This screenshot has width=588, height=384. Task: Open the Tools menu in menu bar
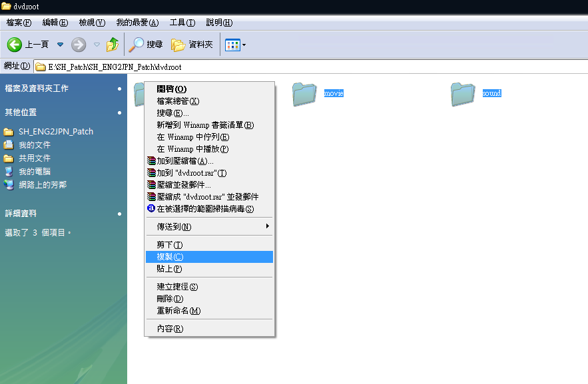(182, 23)
